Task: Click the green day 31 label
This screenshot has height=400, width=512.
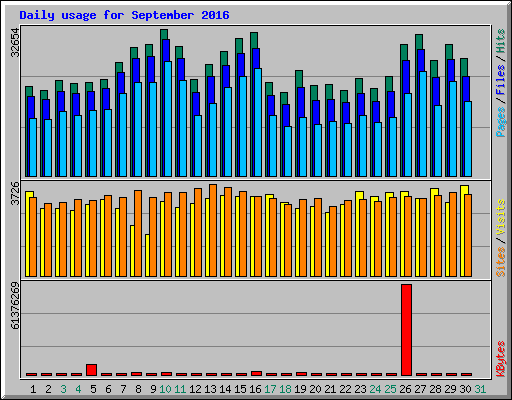Action: (480, 389)
